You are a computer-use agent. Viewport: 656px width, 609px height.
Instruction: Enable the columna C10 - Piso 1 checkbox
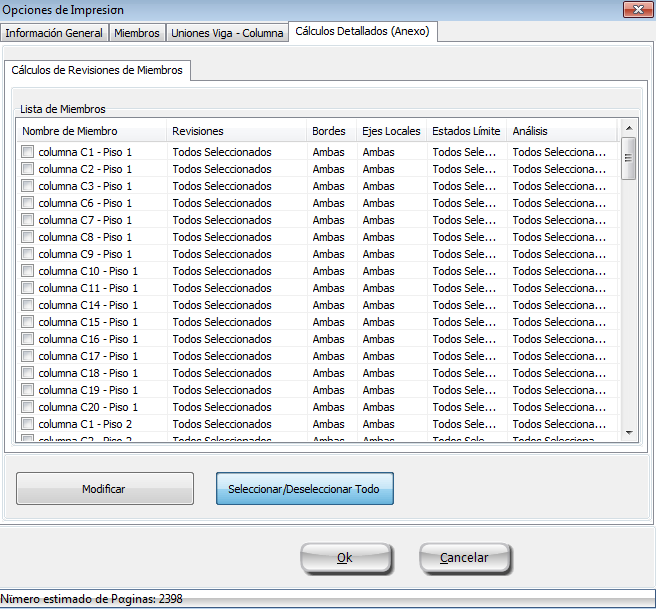click(28, 271)
